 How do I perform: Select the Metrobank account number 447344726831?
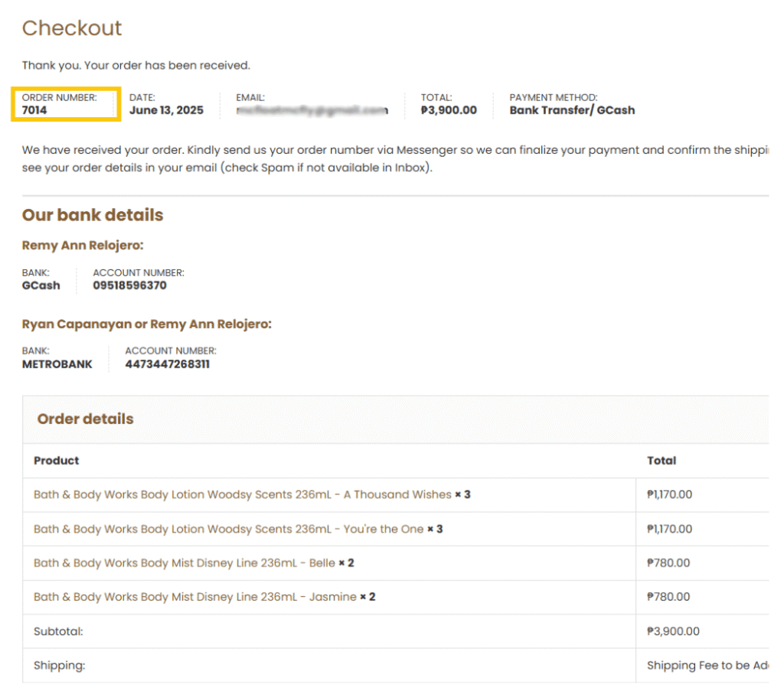(168, 364)
